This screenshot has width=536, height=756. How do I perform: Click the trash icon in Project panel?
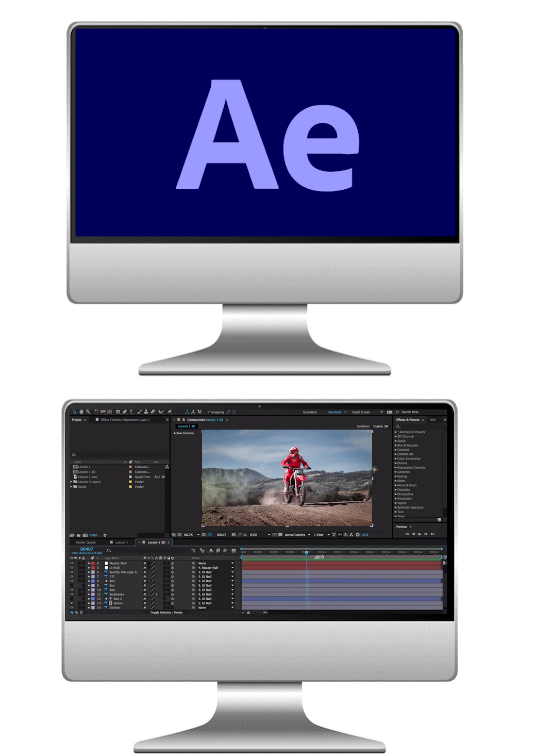[105, 535]
